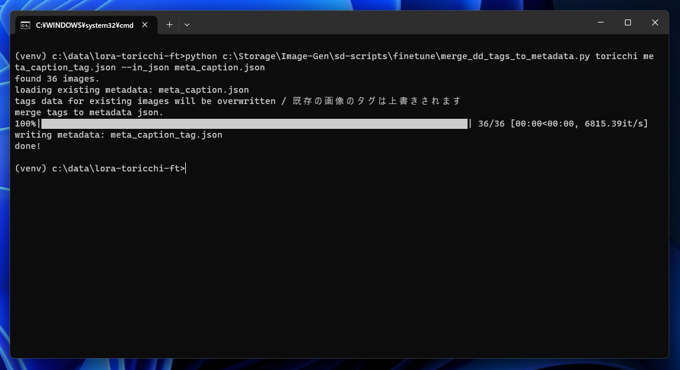Select the C:\WINDOWS\system32\cmd tab
The image size is (680, 370).
point(86,25)
